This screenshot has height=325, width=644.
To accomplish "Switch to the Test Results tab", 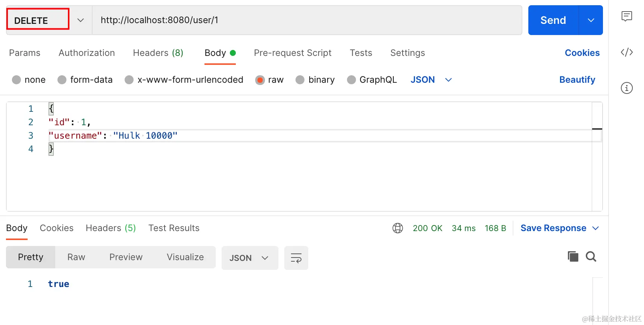I will point(174,228).
